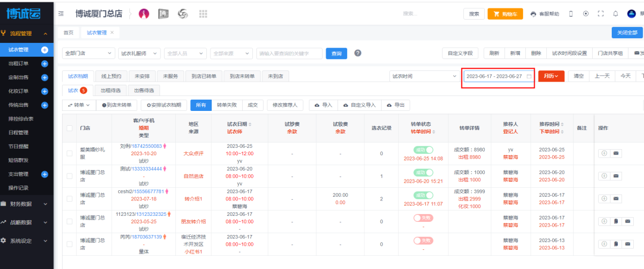Click plus icon next to 出租订单

[45, 64]
